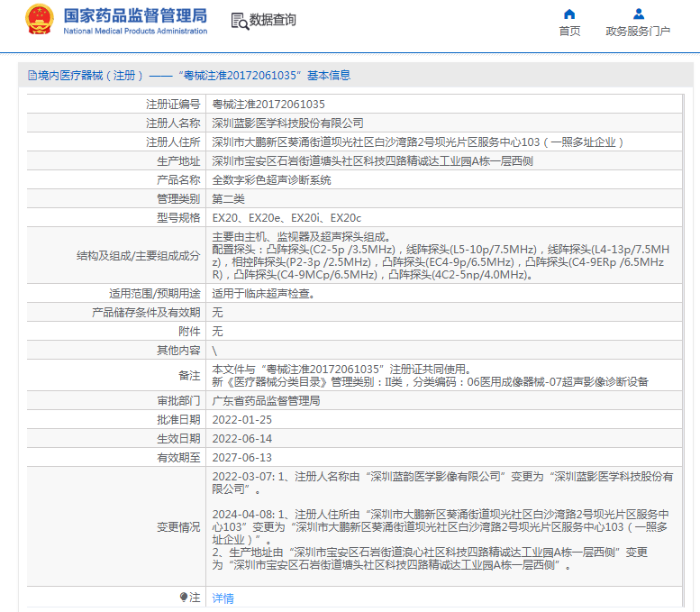
Task: Open the 详情 details link
Action: (223, 598)
